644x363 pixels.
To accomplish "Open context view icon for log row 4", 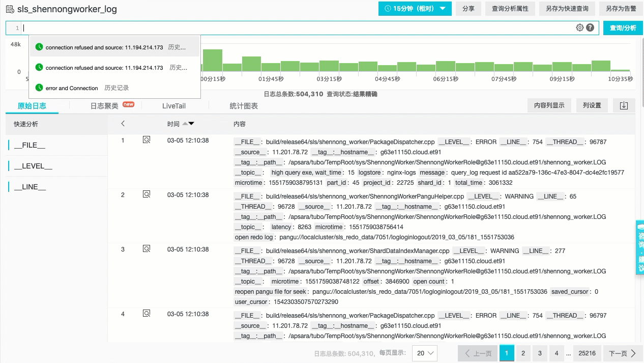I will [x=147, y=314].
